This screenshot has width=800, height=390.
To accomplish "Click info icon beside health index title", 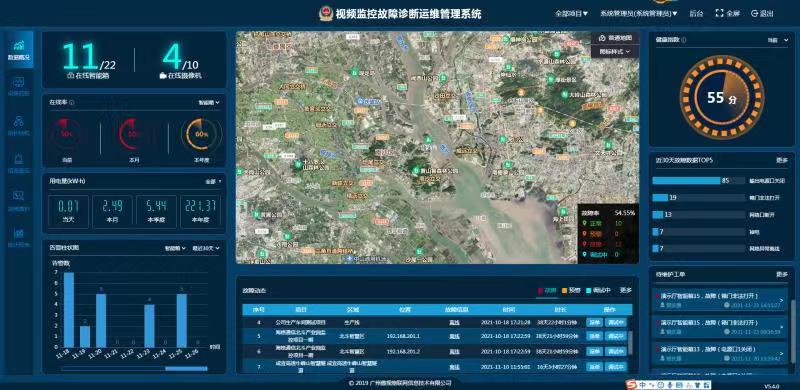I will [684, 40].
